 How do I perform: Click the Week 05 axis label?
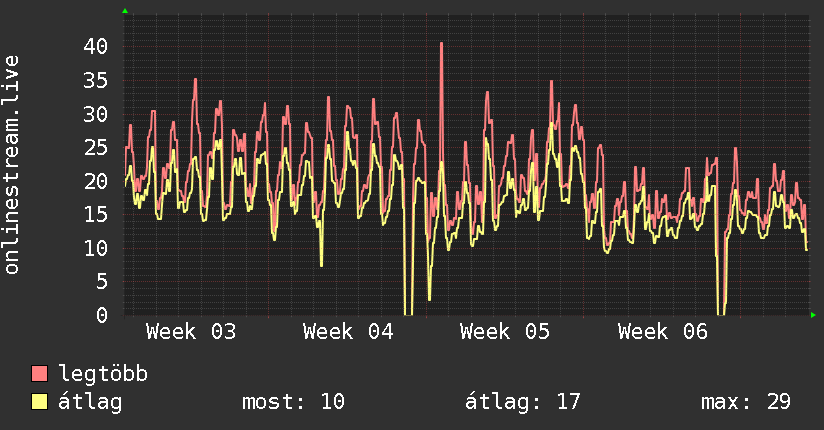click(505, 332)
